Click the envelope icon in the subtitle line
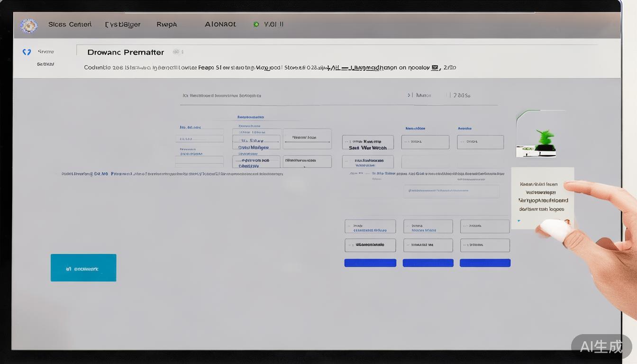The image size is (637, 364). pyautogui.click(x=434, y=68)
